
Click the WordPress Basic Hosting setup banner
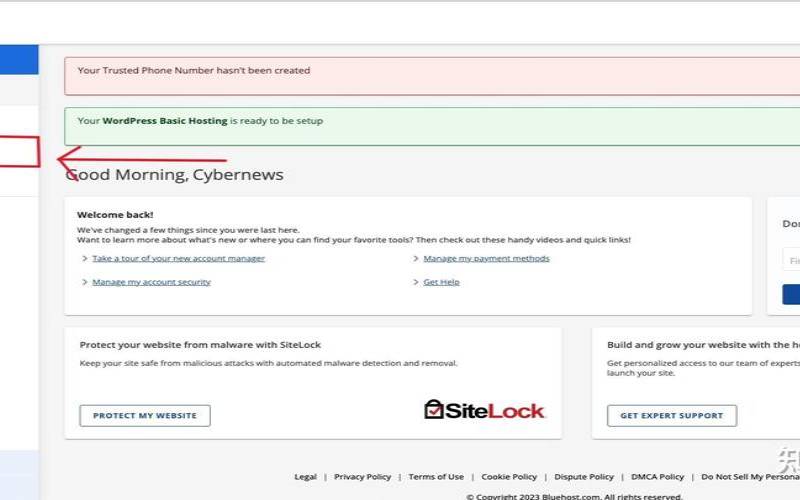tap(432, 126)
